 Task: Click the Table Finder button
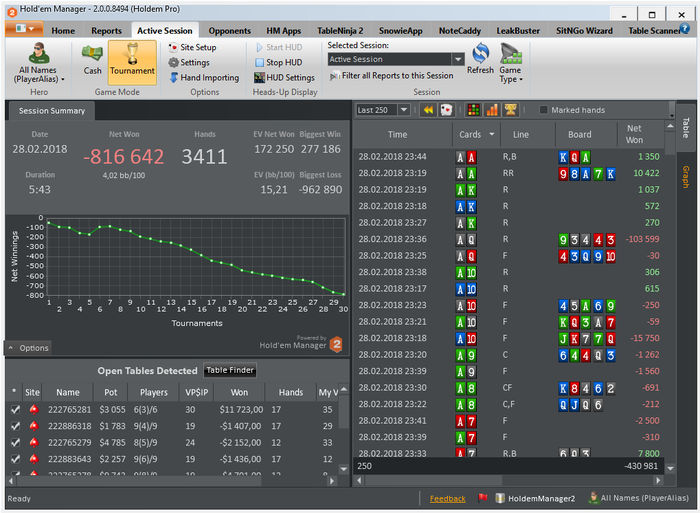pos(230,370)
